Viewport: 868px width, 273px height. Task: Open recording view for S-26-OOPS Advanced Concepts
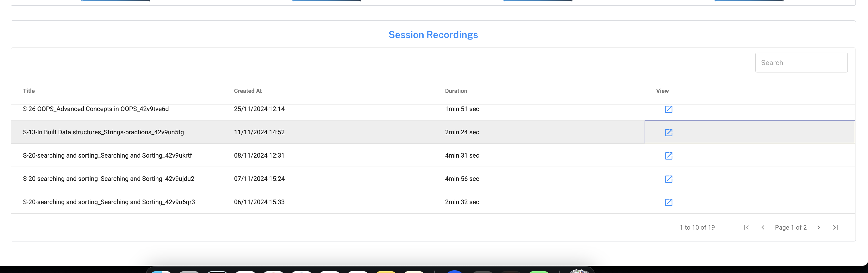pos(669,109)
